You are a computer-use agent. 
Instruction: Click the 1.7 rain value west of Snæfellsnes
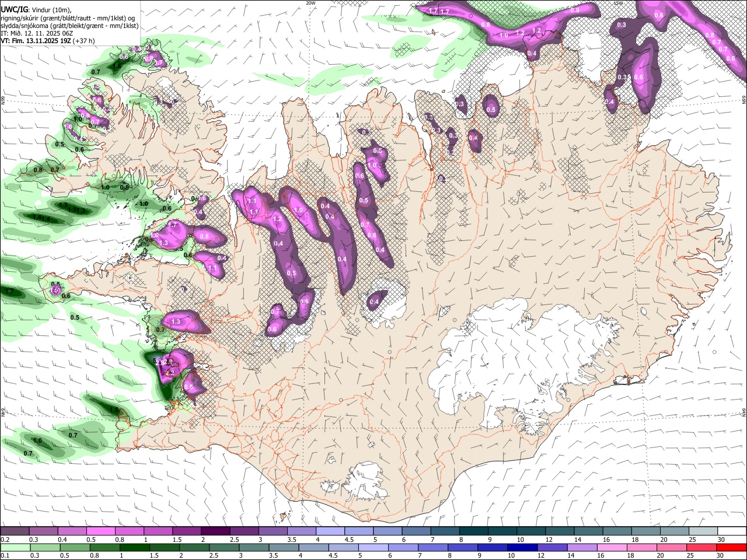(x=10, y=290)
